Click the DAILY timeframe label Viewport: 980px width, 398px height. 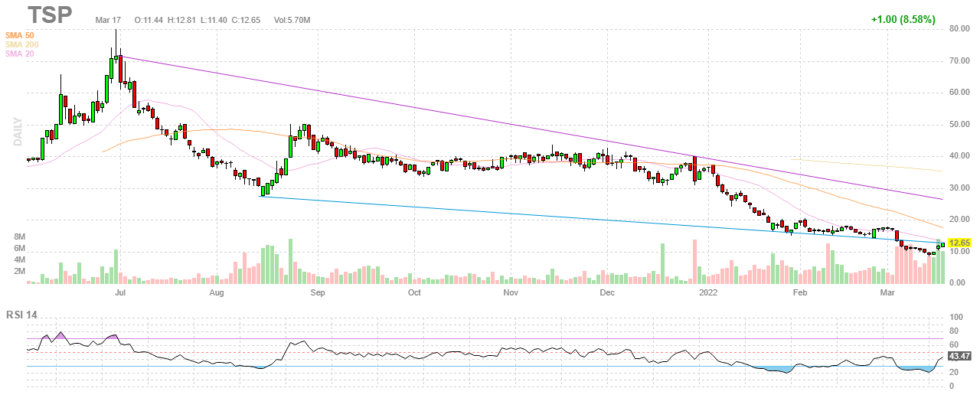click(17, 131)
